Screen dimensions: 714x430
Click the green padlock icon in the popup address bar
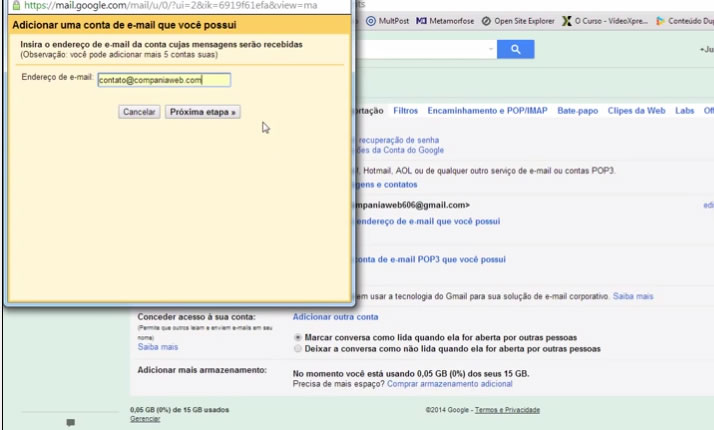pyautogui.click(x=16, y=5)
